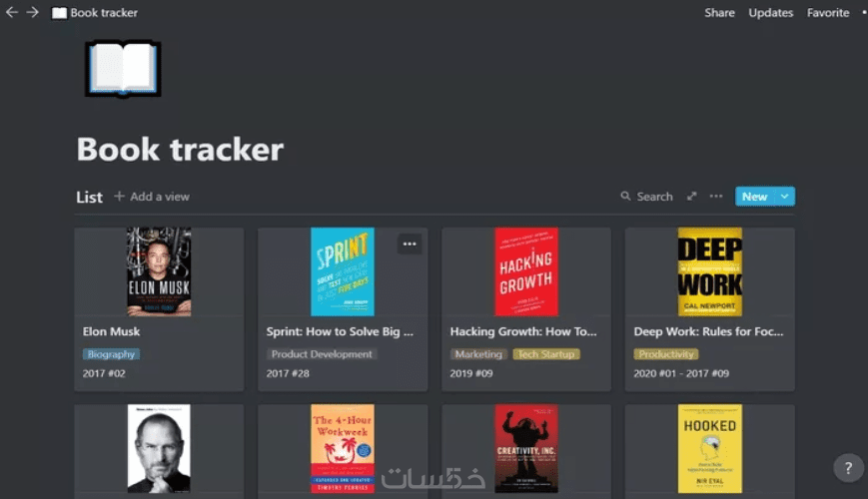Open the Creativity, Inc. book cover
The width and height of the screenshot is (868, 499).
(525, 449)
